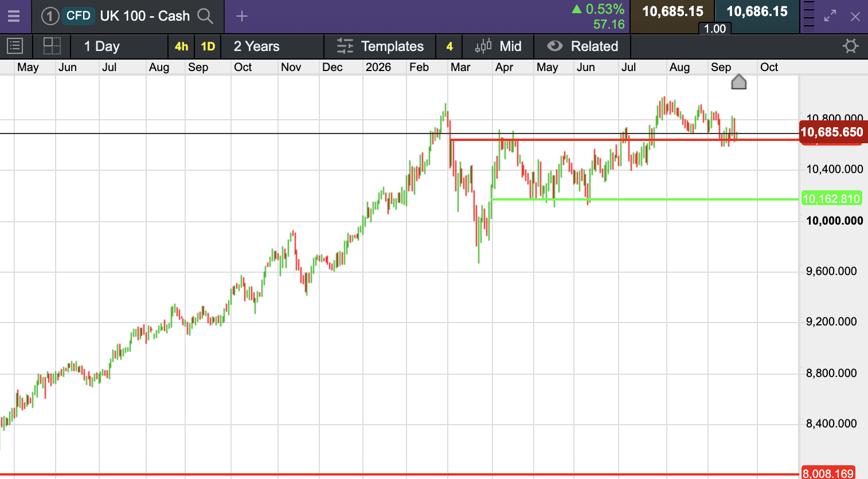Click the magnifier search icon beside UK 100
Viewport: 868px width, 479px height.
pos(205,16)
